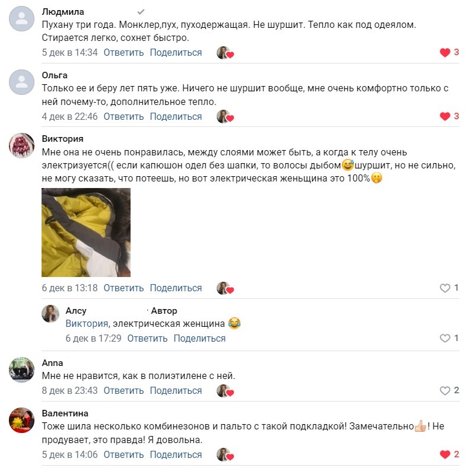This screenshot has height=468, width=476.
Task: Open the yellow jacket photo attachment
Action: [86, 233]
